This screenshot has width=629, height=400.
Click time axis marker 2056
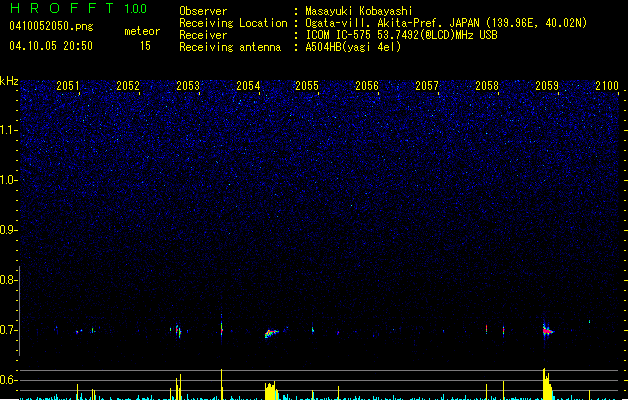(x=367, y=86)
